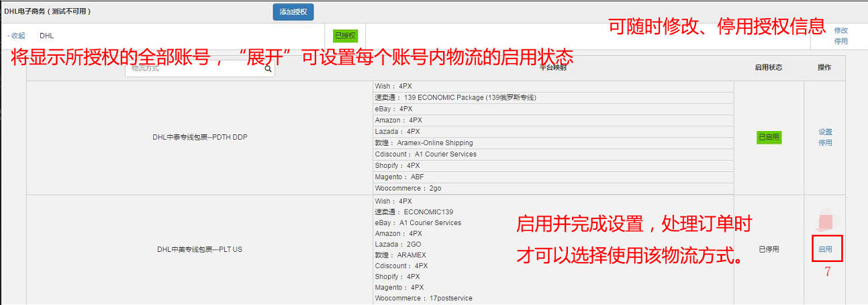Click Woocommerce: 2go mapping row

click(553, 189)
